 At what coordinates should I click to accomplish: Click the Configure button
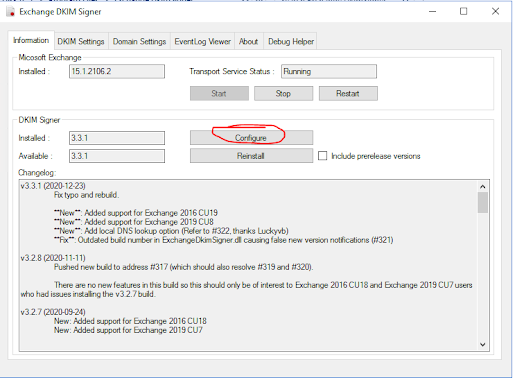pos(251,138)
